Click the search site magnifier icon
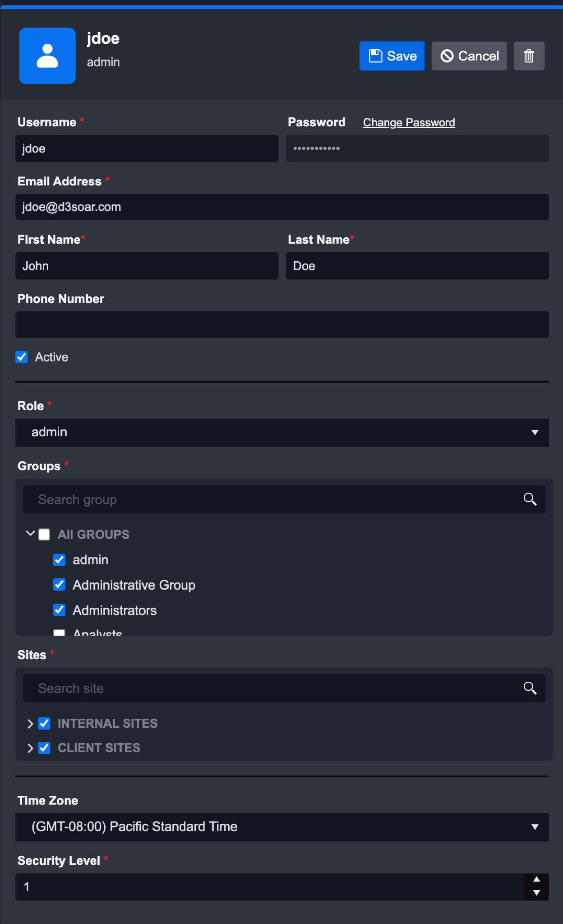 click(x=530, y=688)
